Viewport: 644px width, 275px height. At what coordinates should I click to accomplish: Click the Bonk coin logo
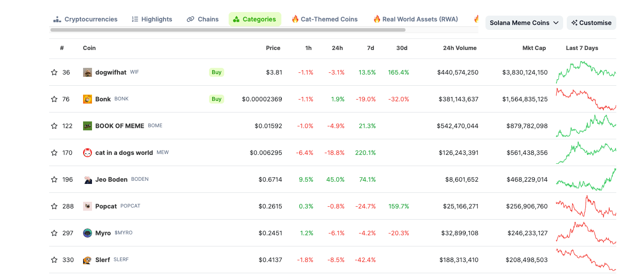coord(88,99)
